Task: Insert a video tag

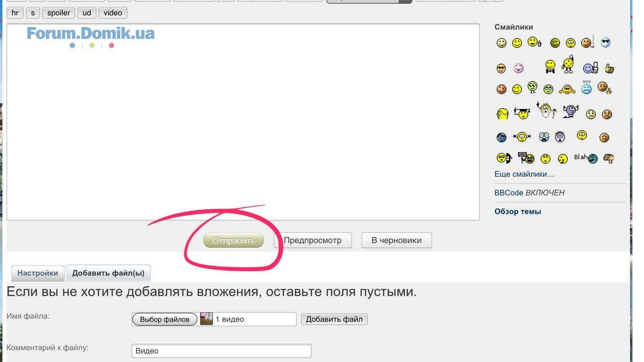Action: click(113, 13)
